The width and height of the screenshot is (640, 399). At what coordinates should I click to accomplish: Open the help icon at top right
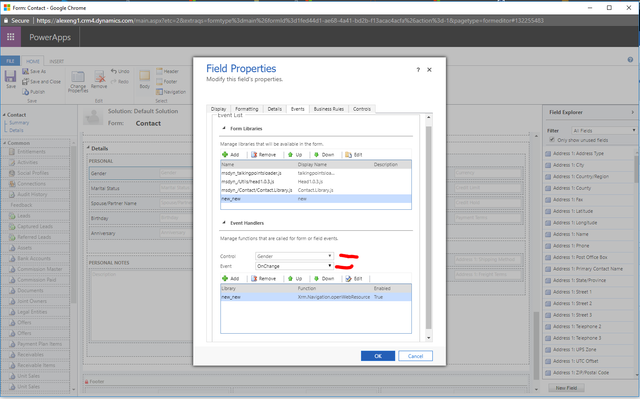coord(630,60)
